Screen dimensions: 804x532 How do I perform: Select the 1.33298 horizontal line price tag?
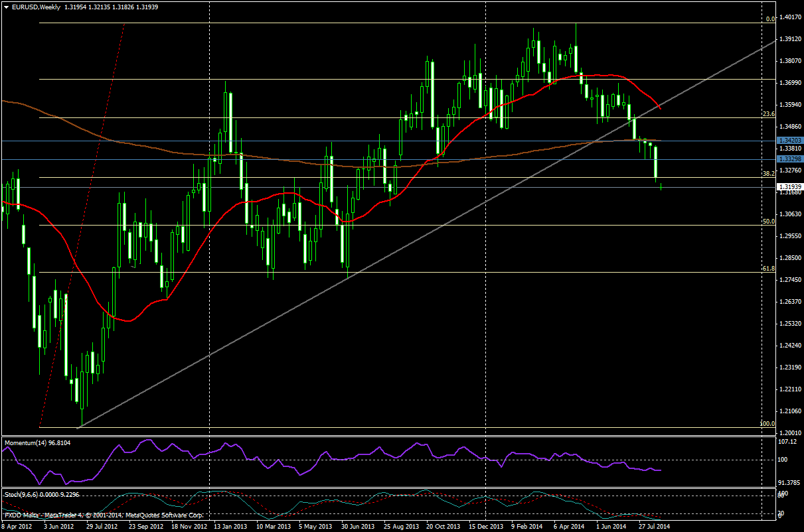(789, 159)
